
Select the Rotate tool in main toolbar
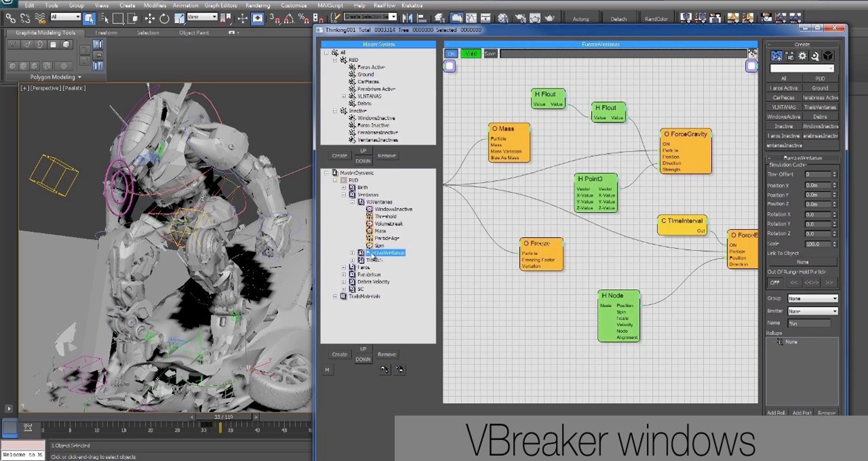[x=164, y=18]
